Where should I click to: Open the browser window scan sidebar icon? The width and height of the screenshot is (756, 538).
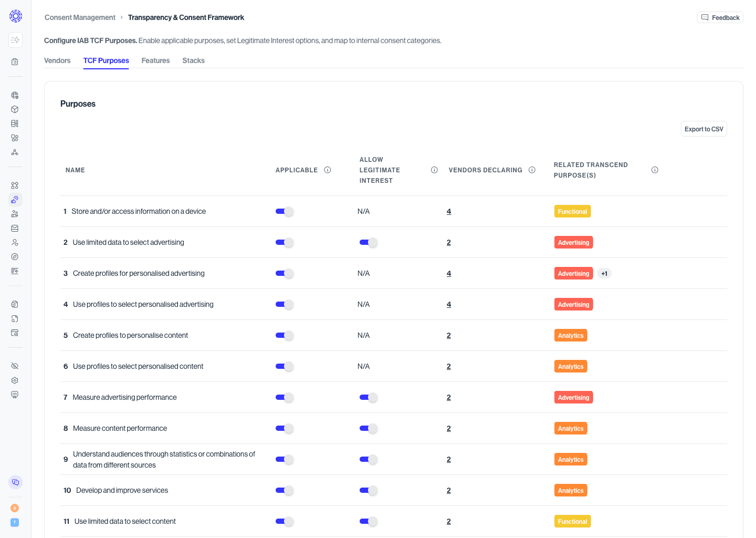[15, 333]
